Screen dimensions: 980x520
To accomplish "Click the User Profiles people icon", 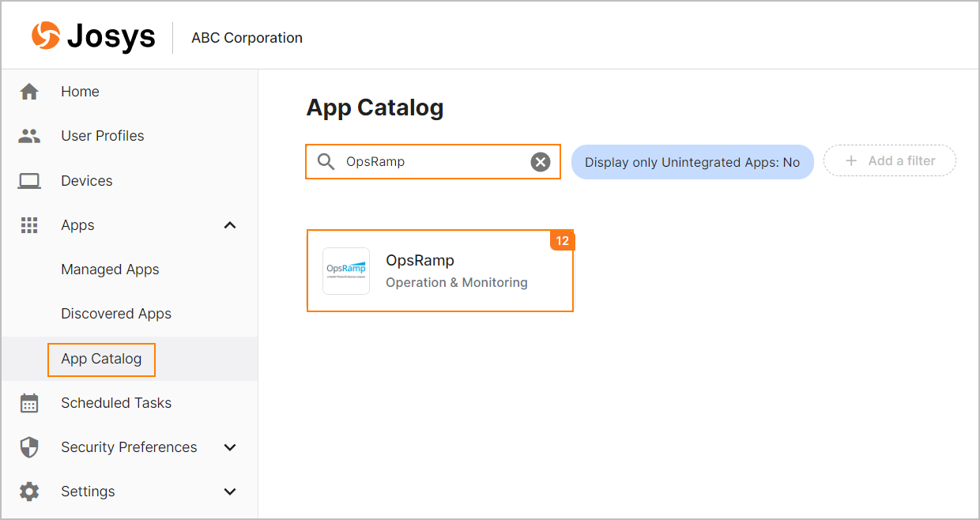I will pos(29,136).
